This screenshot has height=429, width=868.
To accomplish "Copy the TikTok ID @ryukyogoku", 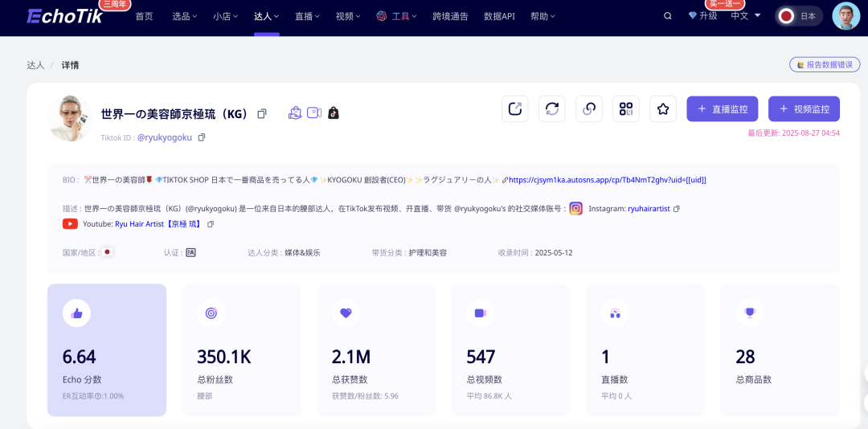I will point(202,137).
